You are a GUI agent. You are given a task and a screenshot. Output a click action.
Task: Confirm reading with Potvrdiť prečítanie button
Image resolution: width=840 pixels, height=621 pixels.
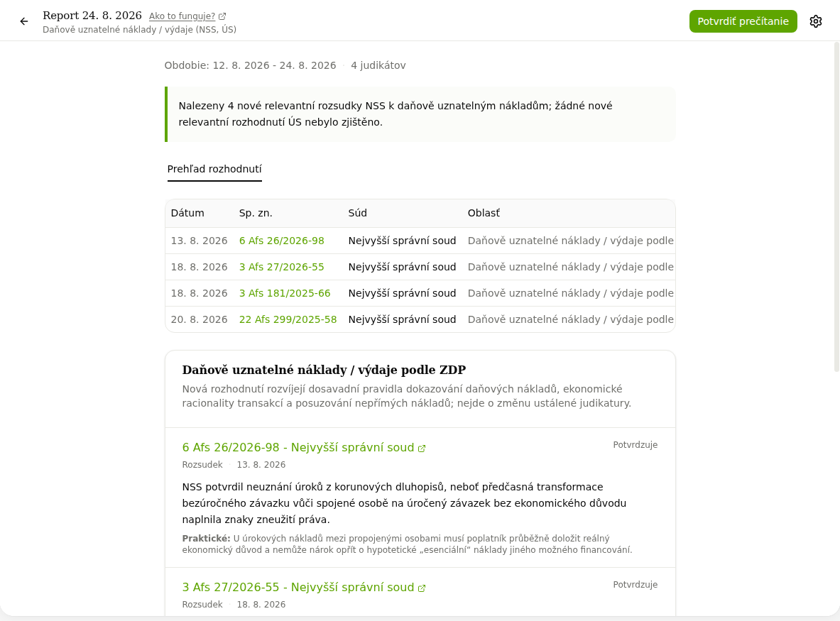pos(743,21)
